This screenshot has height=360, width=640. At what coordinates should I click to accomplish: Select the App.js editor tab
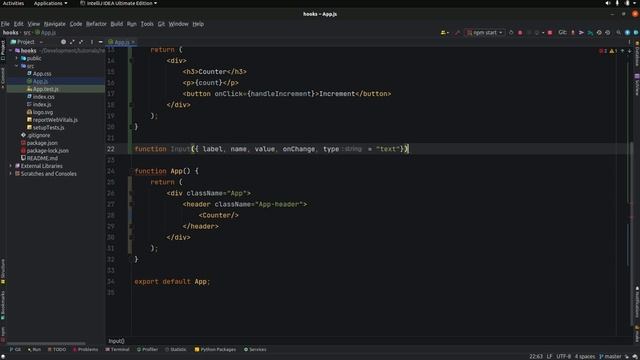click(x=122, y=42)
